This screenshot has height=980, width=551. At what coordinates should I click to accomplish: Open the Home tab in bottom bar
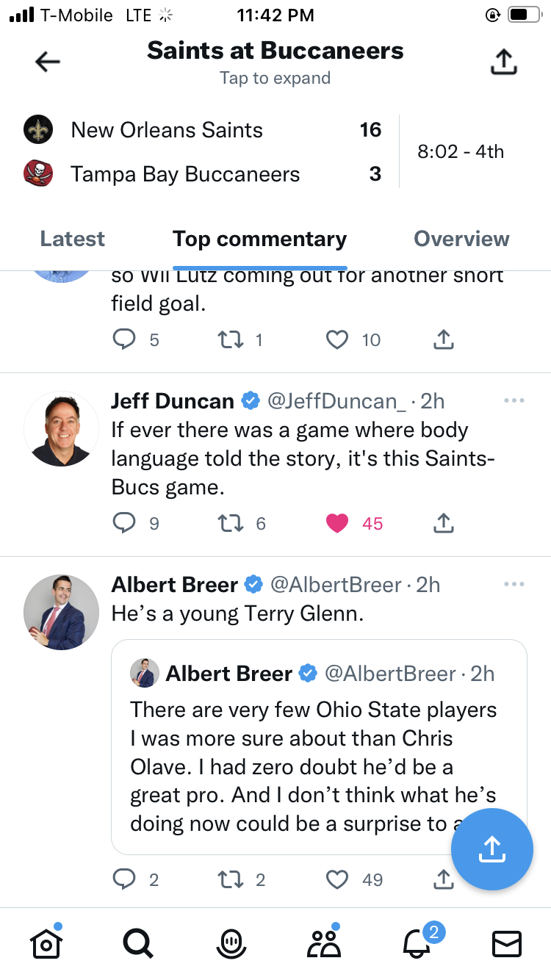point(46,943)
